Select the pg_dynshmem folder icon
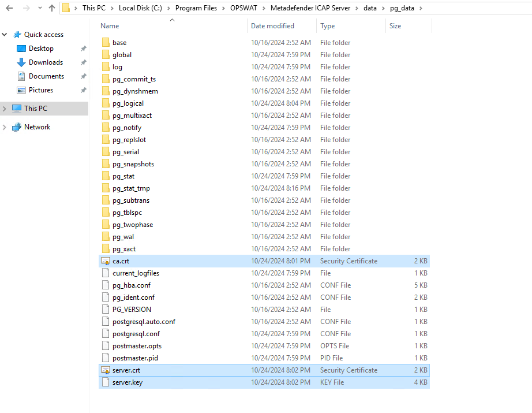 [106, 91]
